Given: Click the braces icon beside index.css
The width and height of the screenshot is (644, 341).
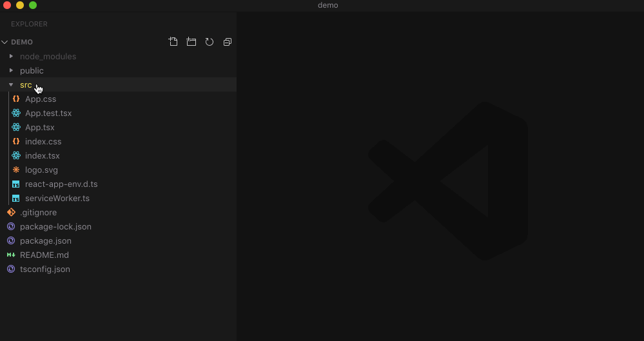Looking at the screenshot, I should 16,141.
